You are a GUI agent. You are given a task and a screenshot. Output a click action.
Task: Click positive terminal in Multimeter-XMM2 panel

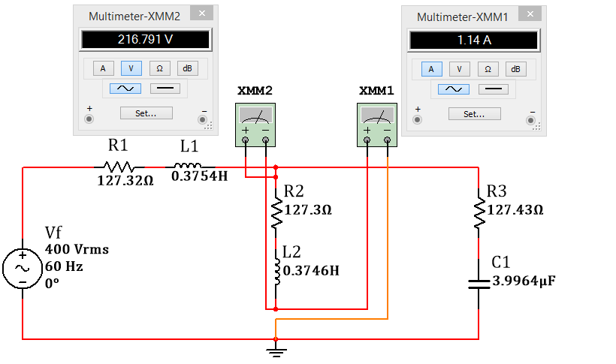pos(89,119)
